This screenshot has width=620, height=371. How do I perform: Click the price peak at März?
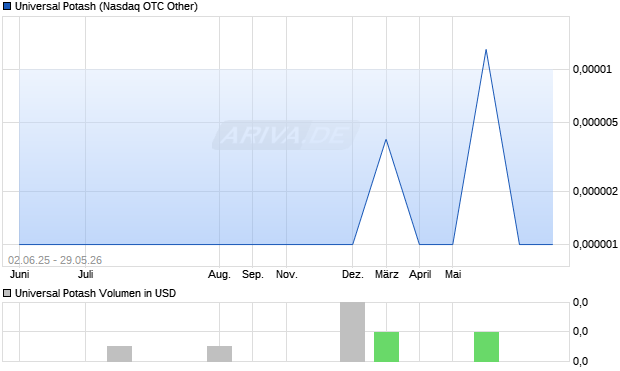click(x=386, y=140)
